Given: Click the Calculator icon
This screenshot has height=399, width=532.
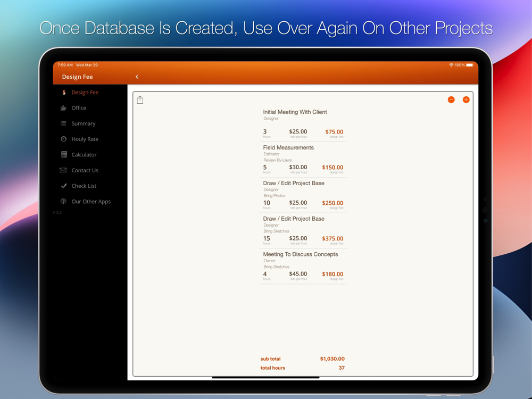Looking at the screenshot, I should (64, 155).
